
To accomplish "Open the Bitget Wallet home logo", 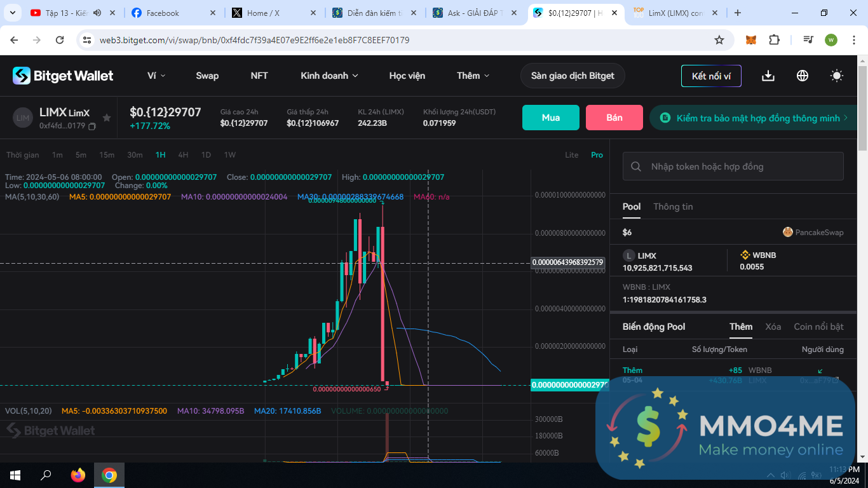I will (63, 76).
